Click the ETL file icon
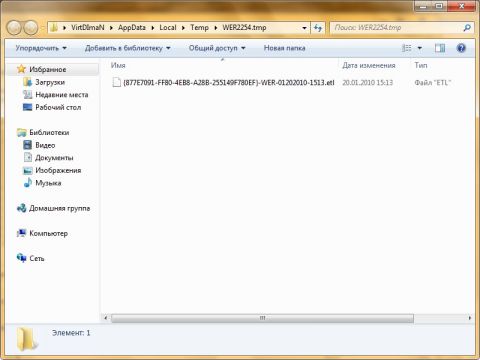480x360 pixels. [116, 82]
